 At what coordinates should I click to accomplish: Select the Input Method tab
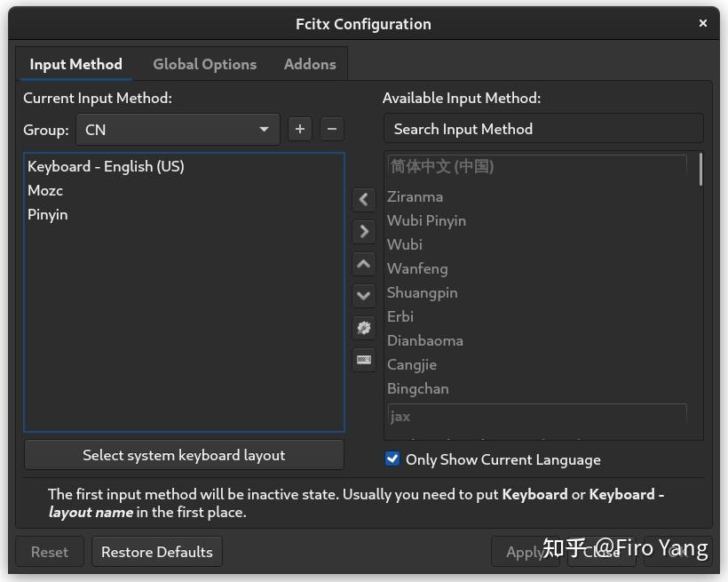pyautogui.click(x=75, y=64)
